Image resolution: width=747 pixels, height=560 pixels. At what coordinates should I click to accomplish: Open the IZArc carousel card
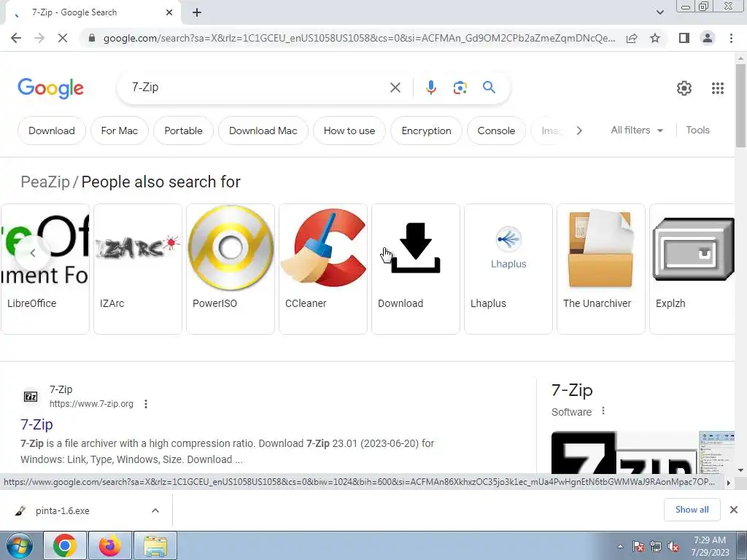tap(138, 269)
